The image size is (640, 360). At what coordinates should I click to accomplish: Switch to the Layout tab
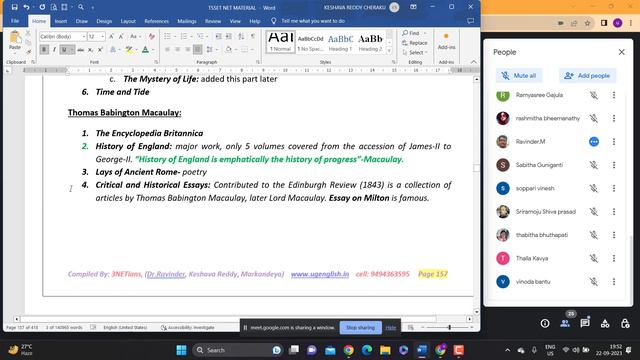128,21
